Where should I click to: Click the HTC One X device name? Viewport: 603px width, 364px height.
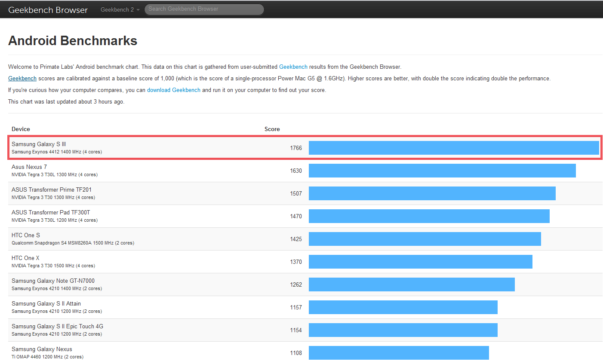tap(25, 258)
